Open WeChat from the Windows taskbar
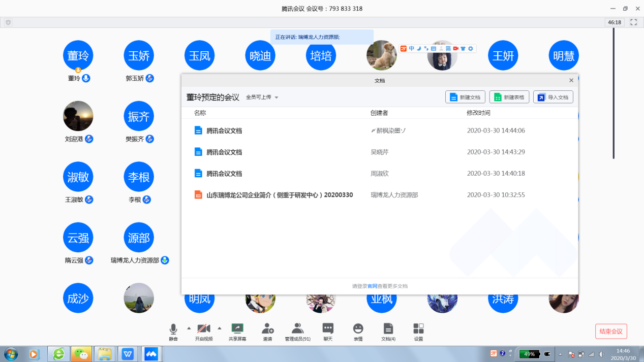This screenshot has width=644, height=362. point(80,354)
